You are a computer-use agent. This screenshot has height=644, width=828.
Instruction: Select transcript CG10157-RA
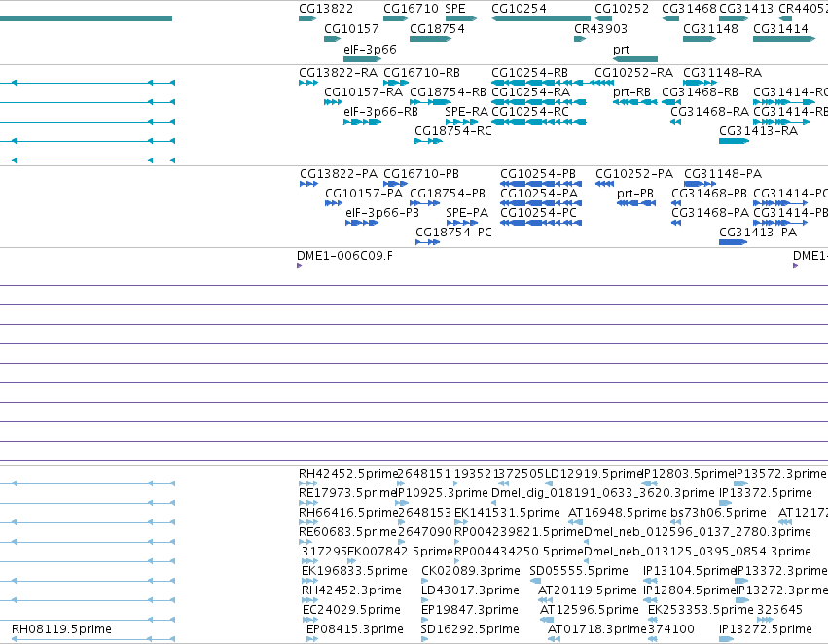tap(333, 102)
